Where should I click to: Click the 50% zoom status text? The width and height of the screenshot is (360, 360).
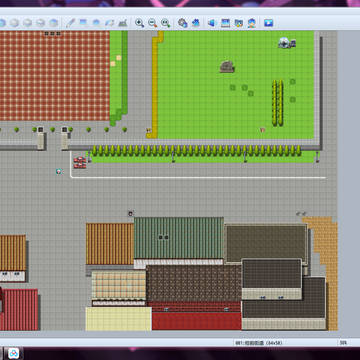click(343, 342)
